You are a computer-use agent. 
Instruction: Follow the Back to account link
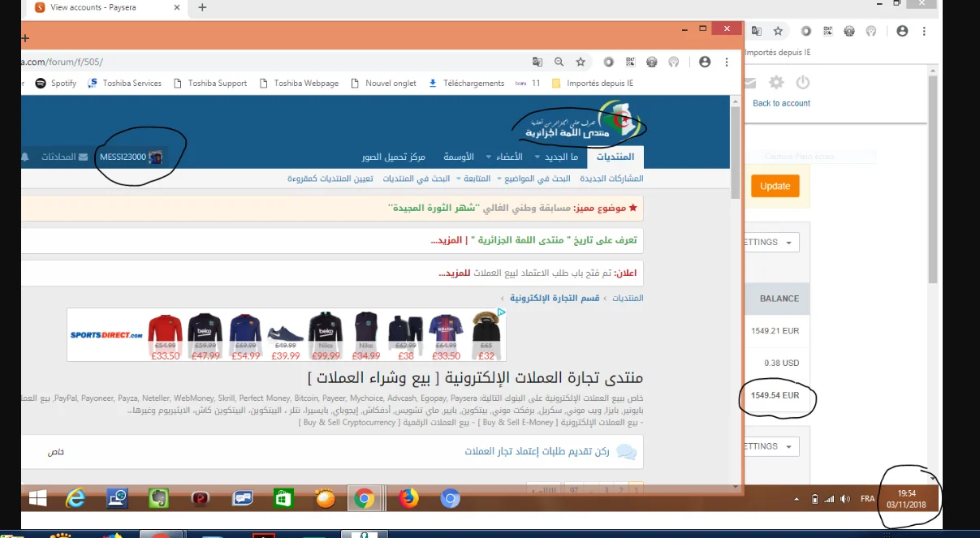click(781, 103)
